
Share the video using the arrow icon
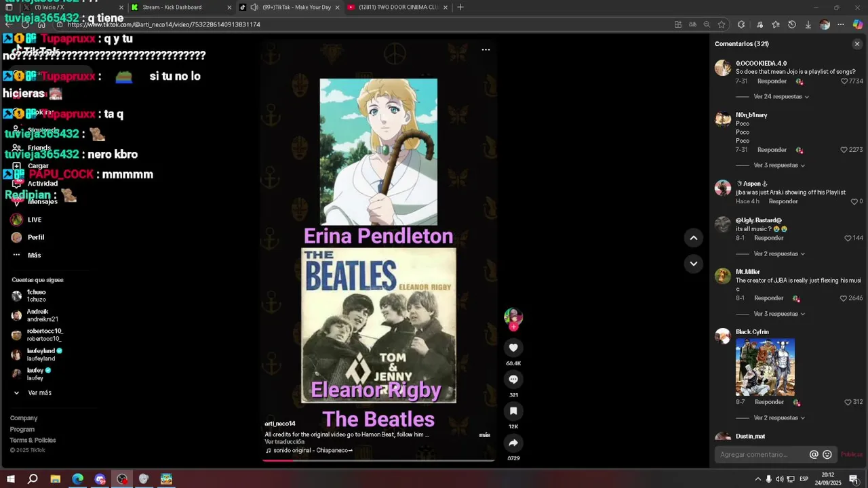coord(513,443)
